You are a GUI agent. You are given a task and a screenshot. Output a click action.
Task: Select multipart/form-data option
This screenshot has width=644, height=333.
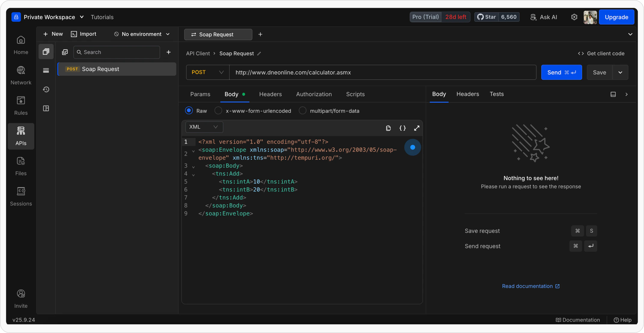[302, 111]
